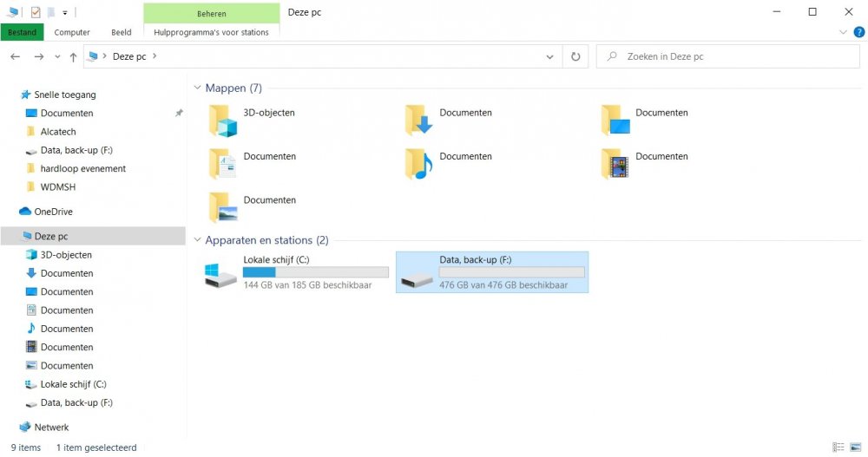
Task: Switch to large icons view in status bar
Action: [856, 447]
